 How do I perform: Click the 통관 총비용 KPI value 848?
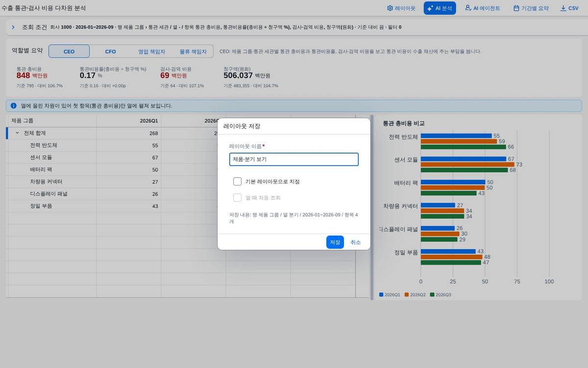click(23, 76)
